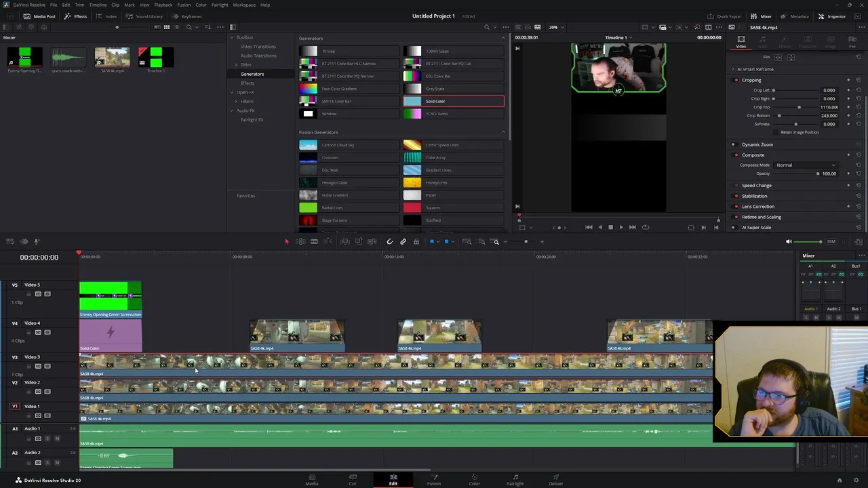Select the Four Color Gradient generator
This screenshot has width=868, height=488.
tap(349, 89)
